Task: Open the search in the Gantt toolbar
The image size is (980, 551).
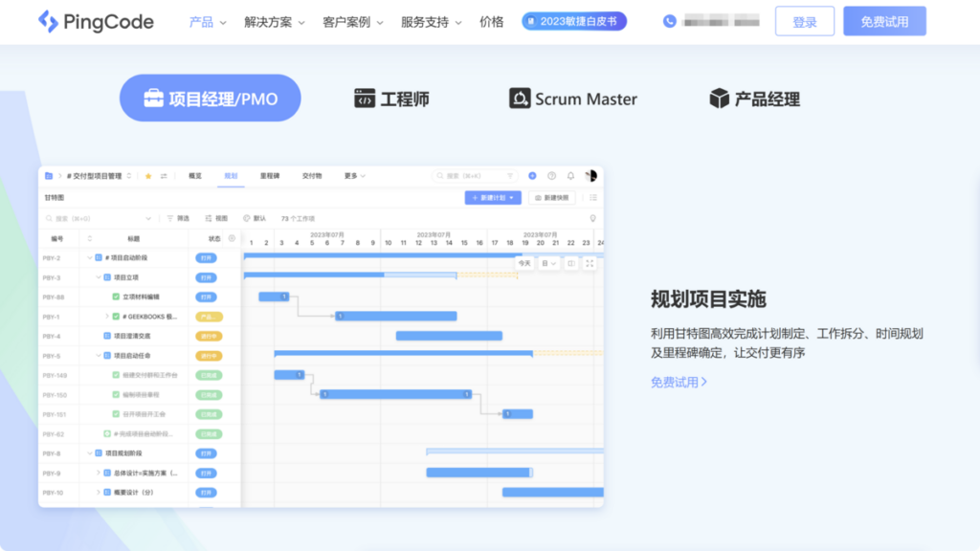Action: (x=57, y=218)
